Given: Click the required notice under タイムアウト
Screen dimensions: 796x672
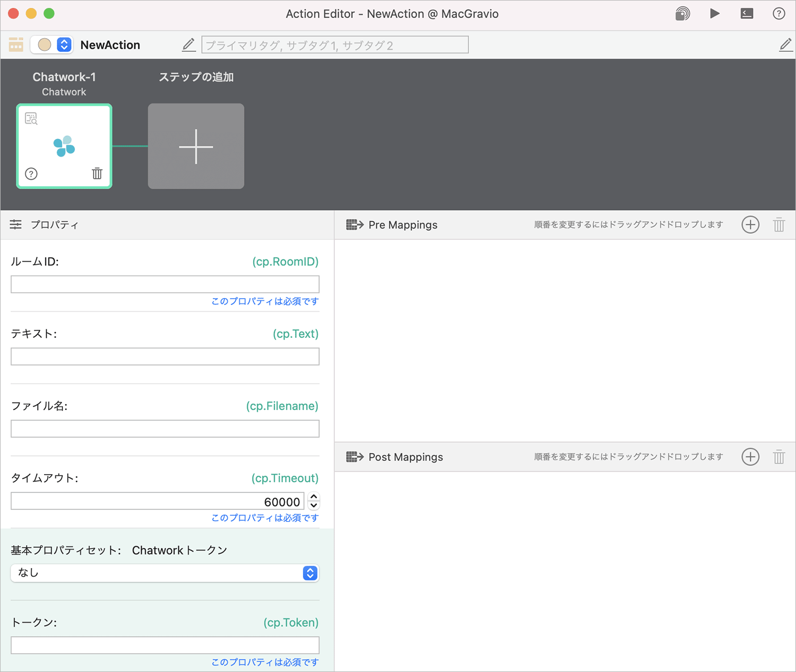Looking at the screenshot, I should point(265,518).
